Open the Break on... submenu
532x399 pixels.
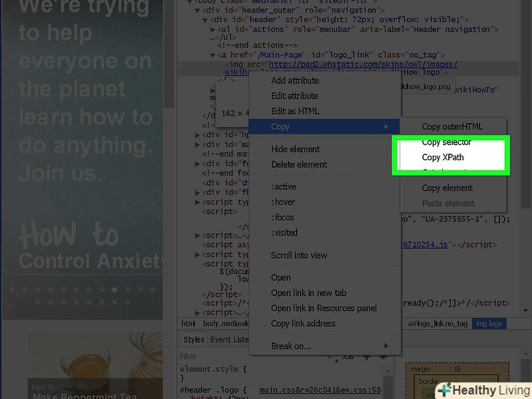(291, 346)
